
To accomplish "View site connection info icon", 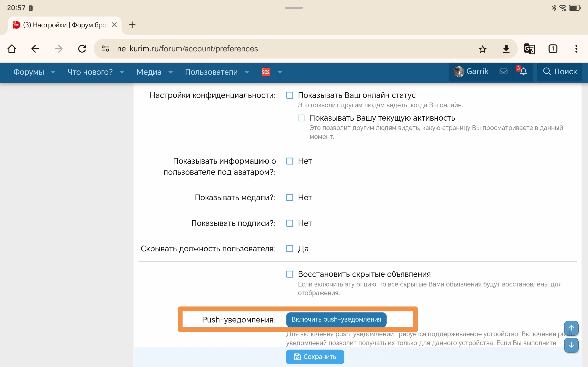I will pos(105,49).
